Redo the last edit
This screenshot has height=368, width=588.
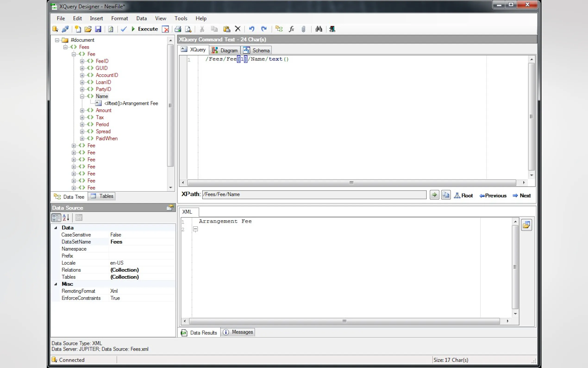(x=264, y=29)
